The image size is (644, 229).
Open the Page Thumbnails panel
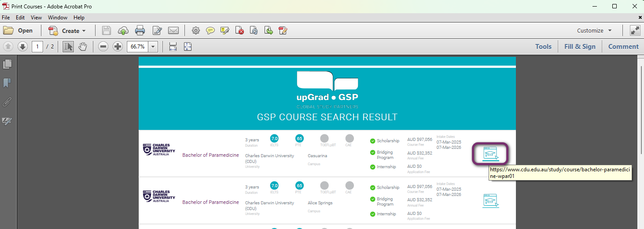click(7, 64)
